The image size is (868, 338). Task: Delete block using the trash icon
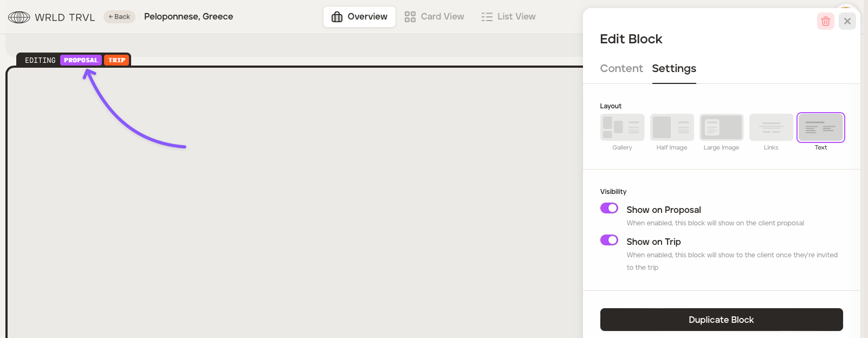tap(825, 21)
